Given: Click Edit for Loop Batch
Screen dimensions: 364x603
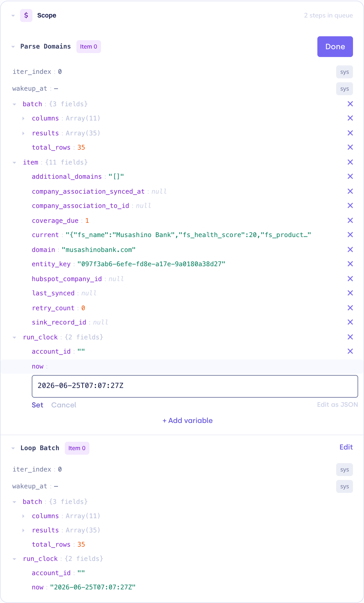Looking at the screenshot, I should (x=346, y=447).
